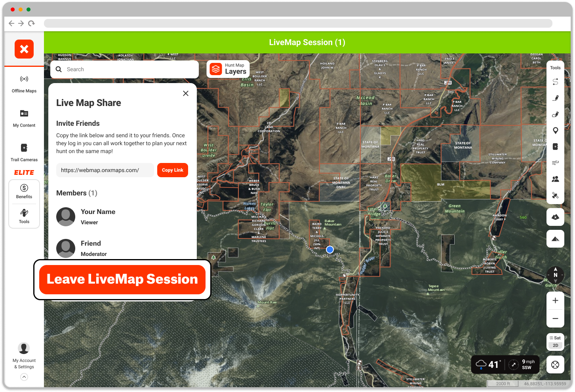The image size is (575, 392).
Task: Select the trail camera tool icon
Action: [555, 146]
